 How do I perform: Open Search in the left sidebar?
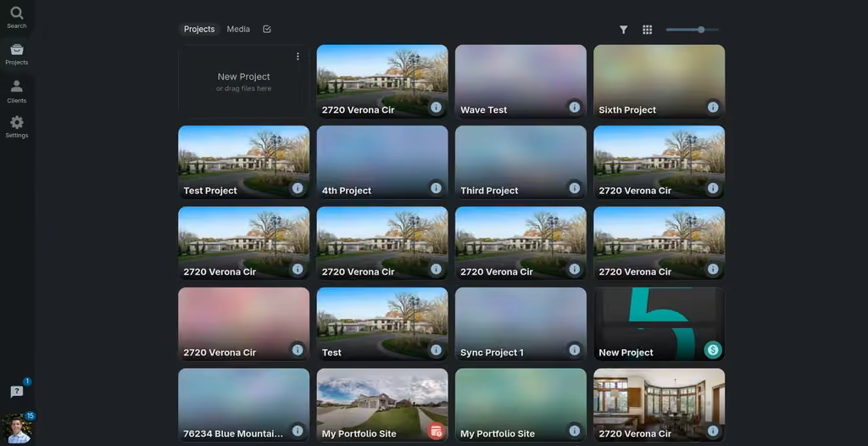[17, 18]
